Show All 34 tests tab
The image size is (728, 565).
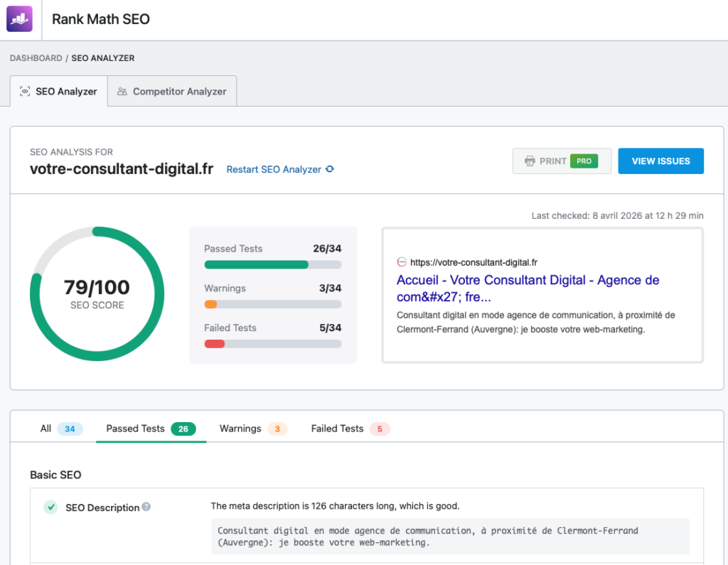click(x=61, y=429)
